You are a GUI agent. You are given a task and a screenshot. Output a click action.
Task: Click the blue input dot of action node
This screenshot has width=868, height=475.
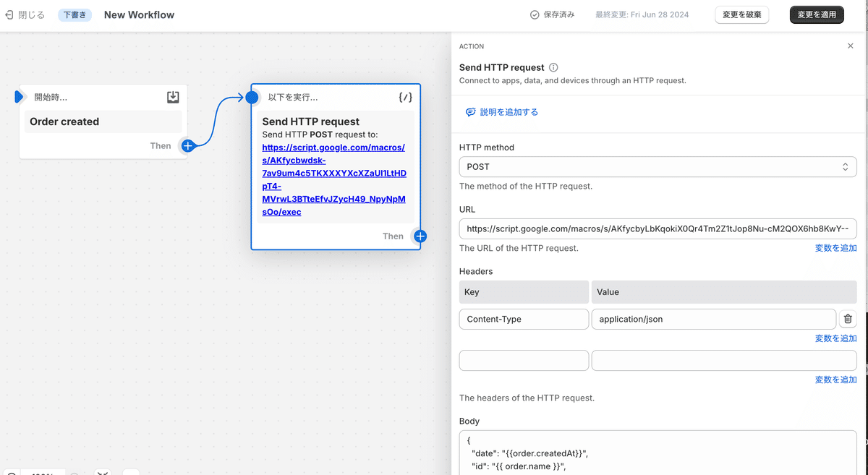pos(252,97)
